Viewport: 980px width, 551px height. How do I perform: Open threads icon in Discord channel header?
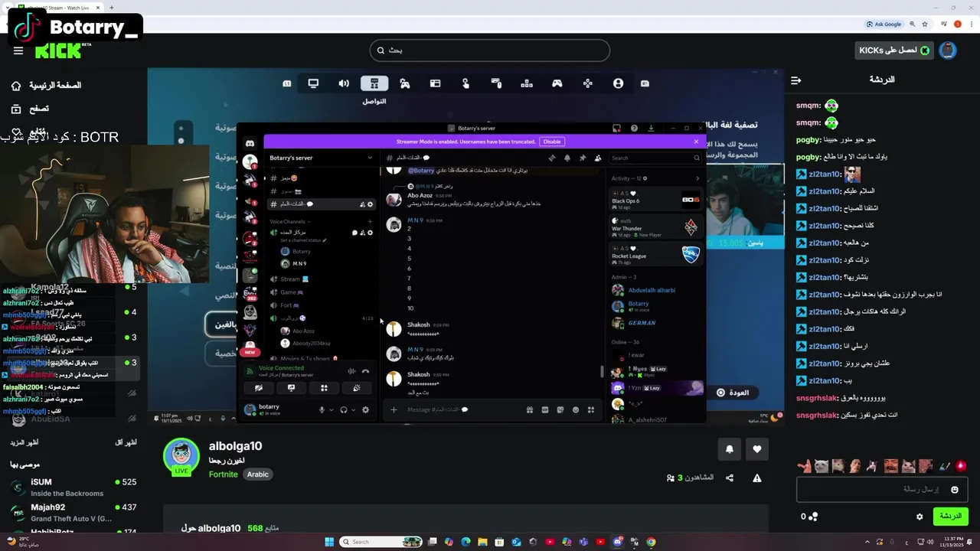pyautogui.click(x=551, y=158)
